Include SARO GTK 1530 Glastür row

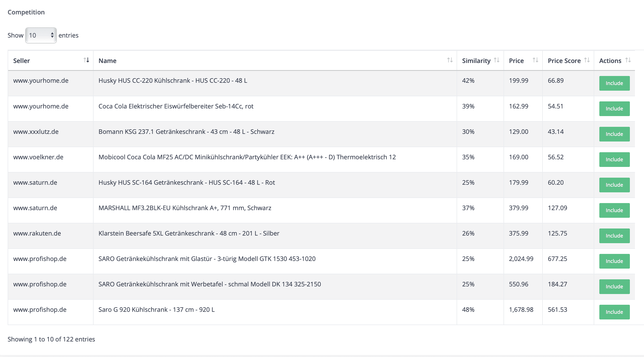[614, 261]
